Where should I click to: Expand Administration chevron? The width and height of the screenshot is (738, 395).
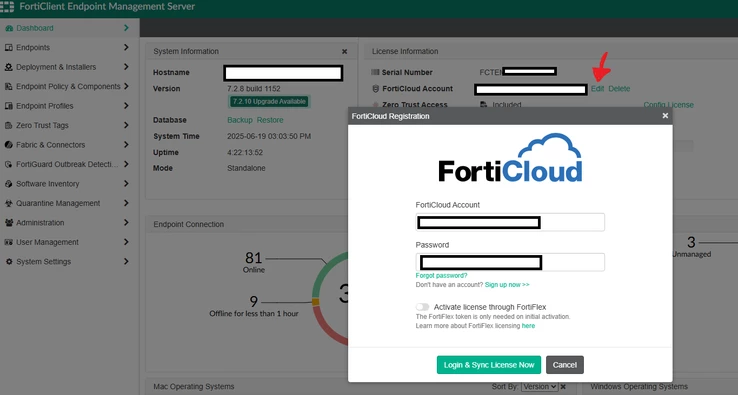tap(126, 223)
